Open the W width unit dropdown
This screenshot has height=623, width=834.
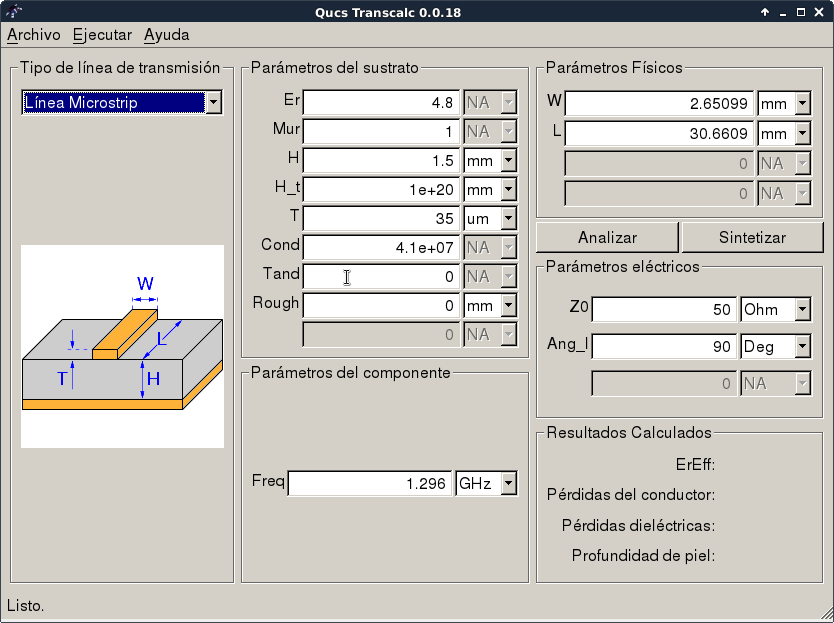pyautogui.click(x=802, y=103)
